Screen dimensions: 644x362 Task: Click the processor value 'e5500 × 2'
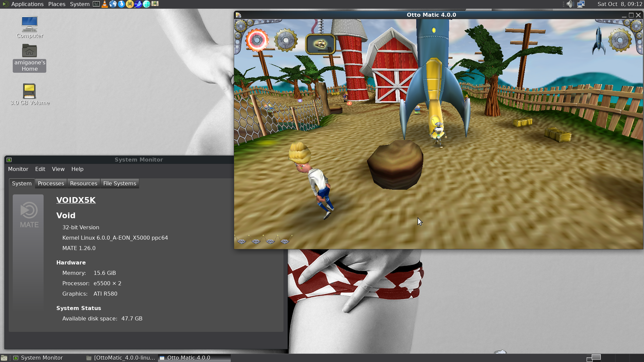pos(107,284)
